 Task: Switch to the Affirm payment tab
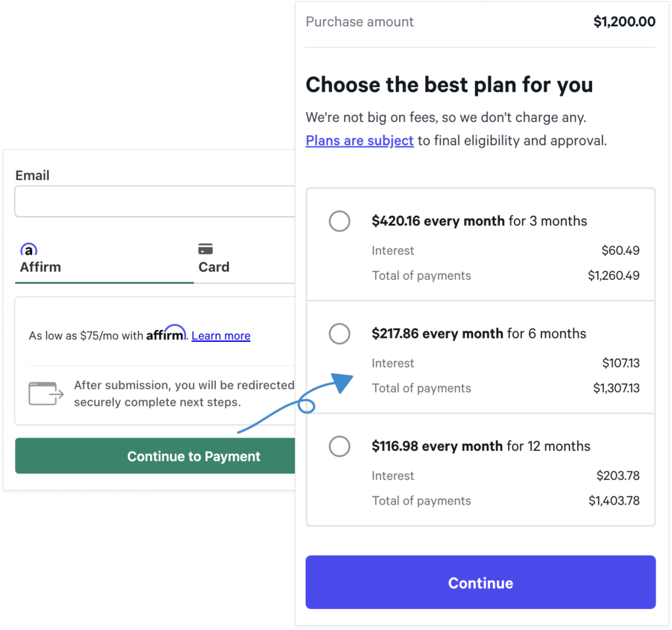pos(40,267)
